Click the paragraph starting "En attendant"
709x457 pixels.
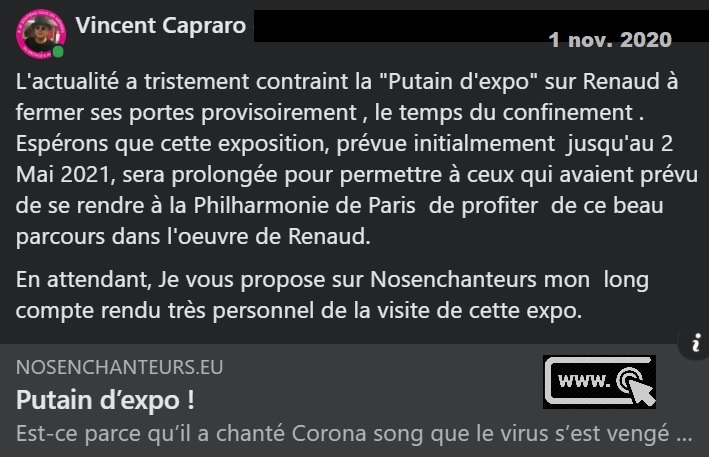[x=332, y=295]
